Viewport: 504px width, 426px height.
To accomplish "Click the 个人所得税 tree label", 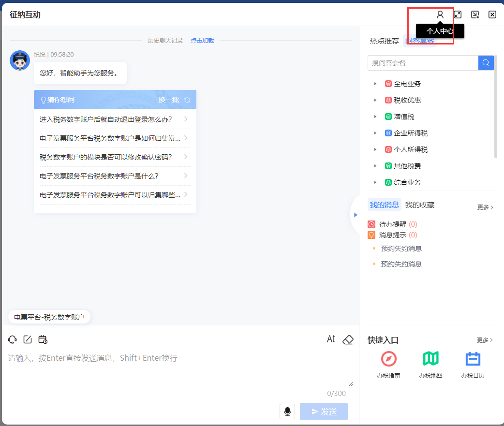I will click(x=411, y=149).
